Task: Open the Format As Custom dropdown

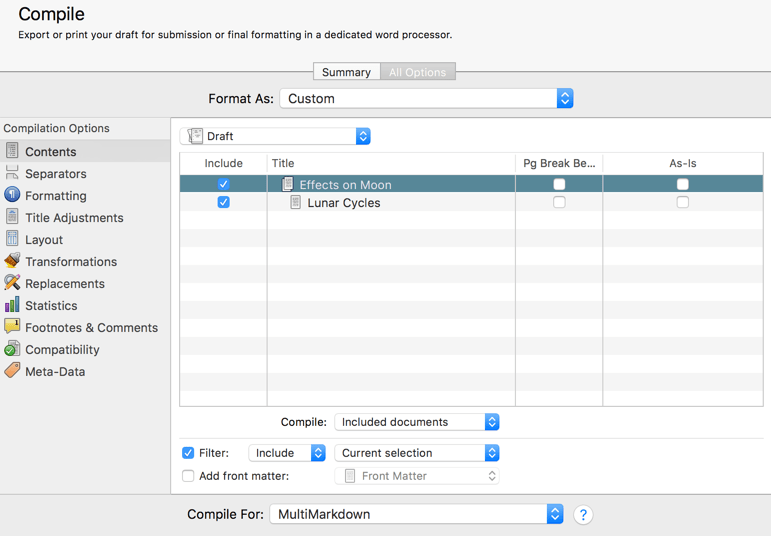Action: coord(426,98)
